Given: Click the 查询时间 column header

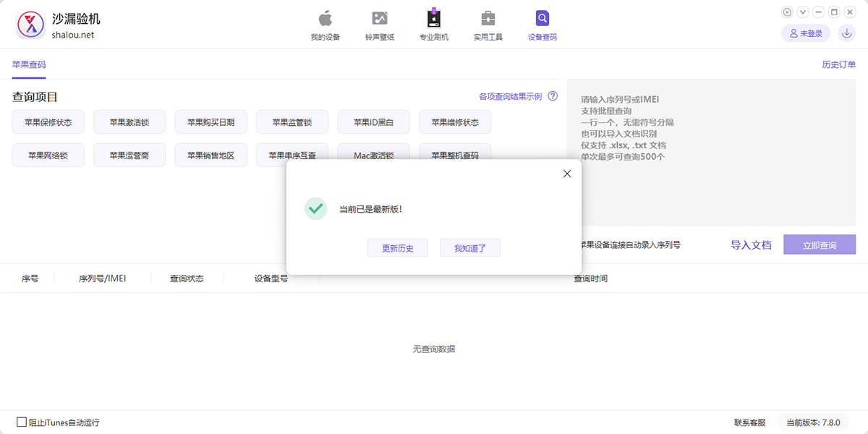Looking at the screenshot, I should [x=591, y=278].
